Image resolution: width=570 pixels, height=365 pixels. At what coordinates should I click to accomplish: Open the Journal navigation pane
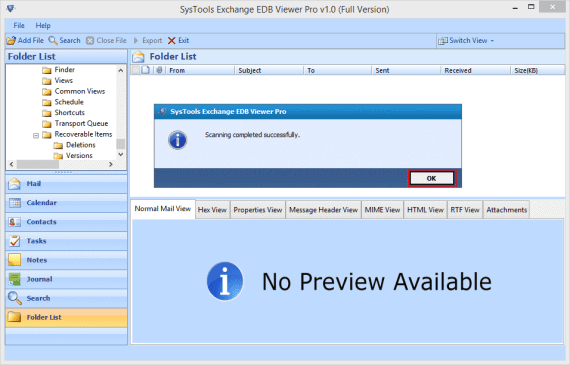coord(66,279)
